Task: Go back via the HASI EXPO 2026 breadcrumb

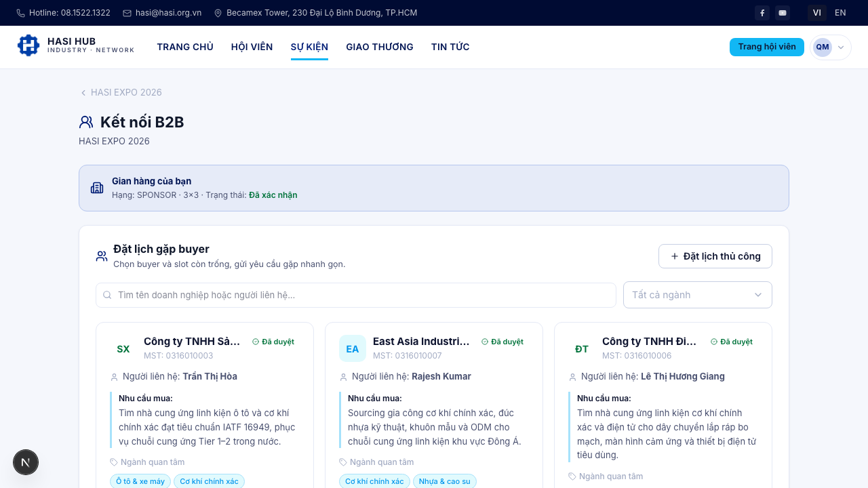Action: [121, 92]
